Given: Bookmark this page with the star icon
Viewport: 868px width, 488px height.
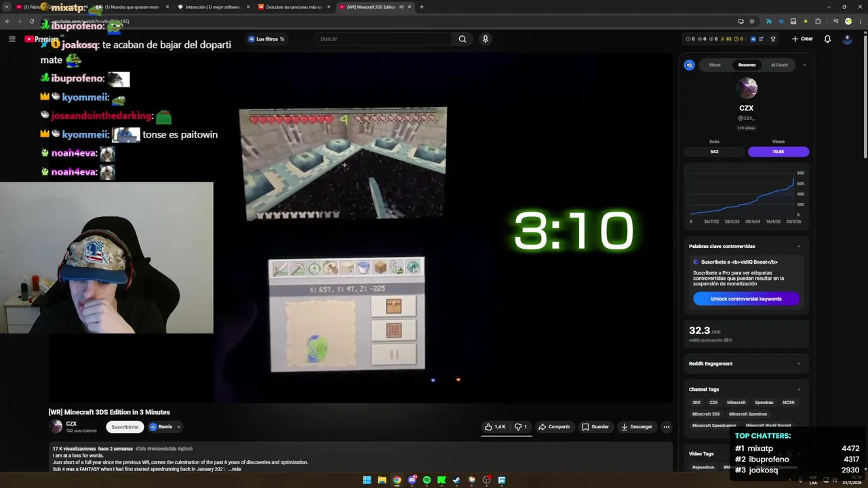Looking at the screenshot, I should pyautogui.click(x=752, y=21).
